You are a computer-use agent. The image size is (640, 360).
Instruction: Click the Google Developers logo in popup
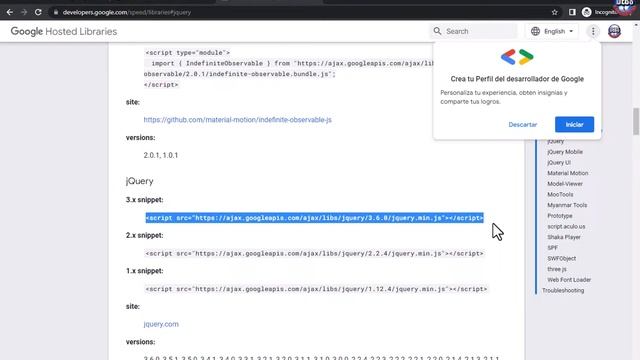[517, 57]
